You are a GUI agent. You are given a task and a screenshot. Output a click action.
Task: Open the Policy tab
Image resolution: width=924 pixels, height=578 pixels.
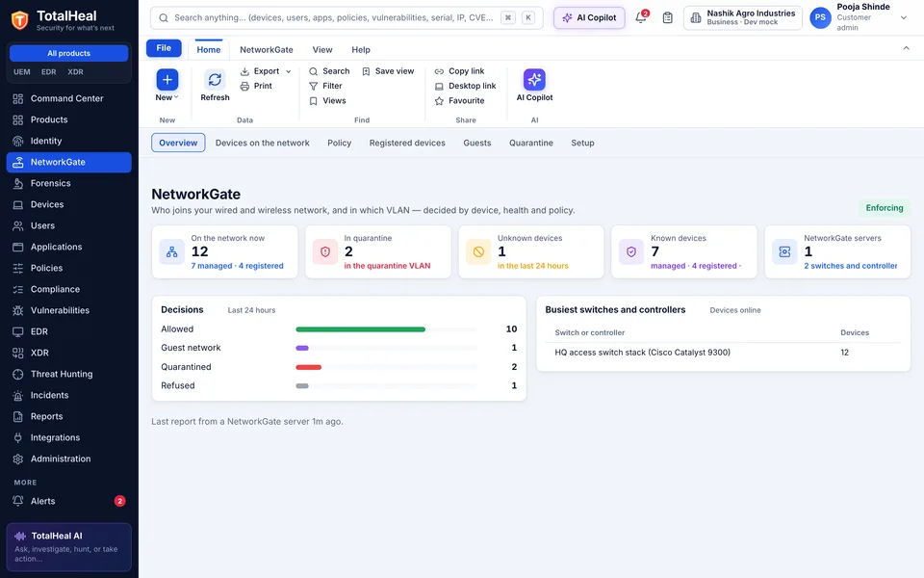tap(340, 143)
